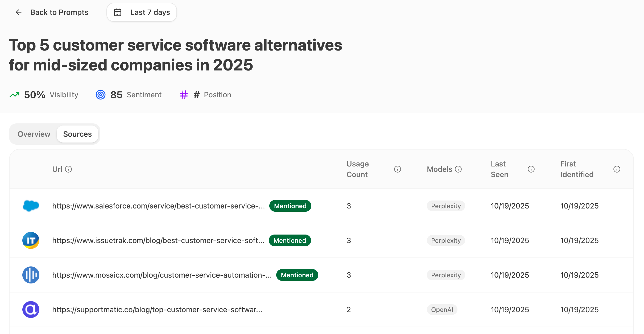Image resolution: width=644 pixels, height=334 pixels.
Task: Open the Last 7 days date picker
Action: (142, 12)
